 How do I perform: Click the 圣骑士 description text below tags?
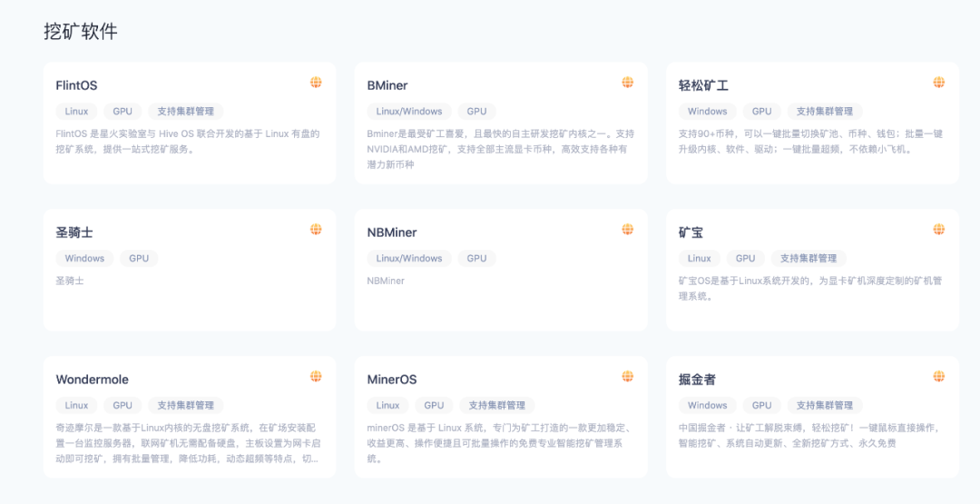(70, 281)
